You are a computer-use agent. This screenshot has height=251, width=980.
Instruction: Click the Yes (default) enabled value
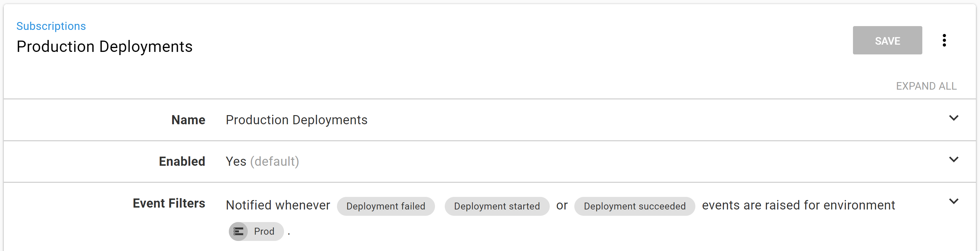(x=262, y=161)
